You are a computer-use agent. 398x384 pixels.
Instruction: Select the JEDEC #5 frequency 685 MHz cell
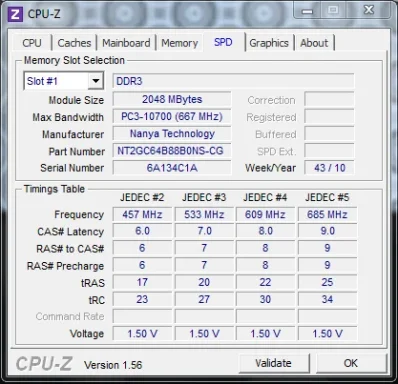click(327, 214)
